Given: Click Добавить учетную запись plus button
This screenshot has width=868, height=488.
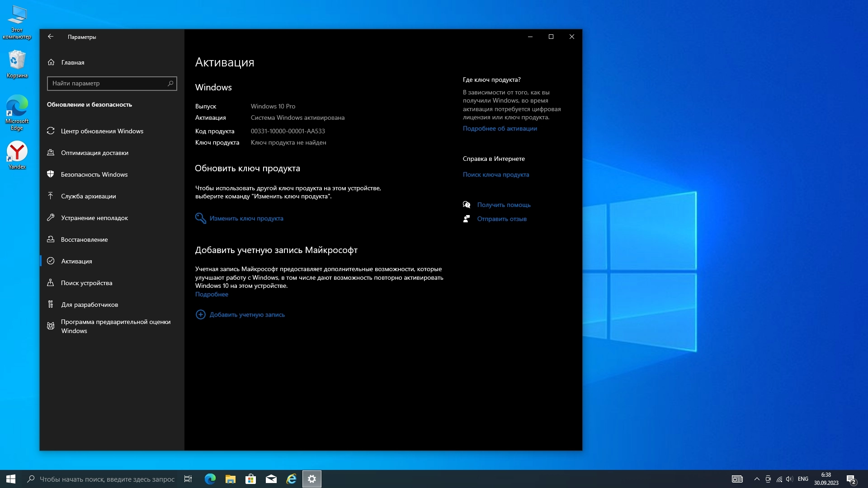Looking at the screenshot, I should coord(247,314).
